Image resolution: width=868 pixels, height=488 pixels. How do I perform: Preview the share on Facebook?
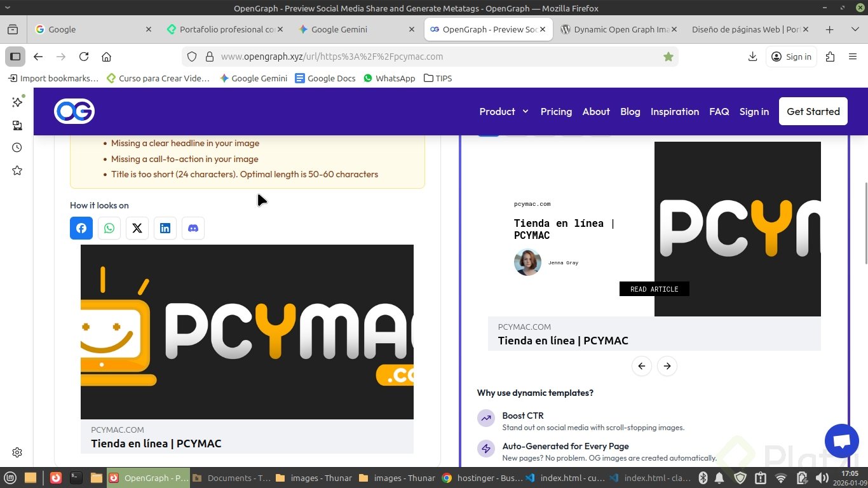(x=81, y=228)
